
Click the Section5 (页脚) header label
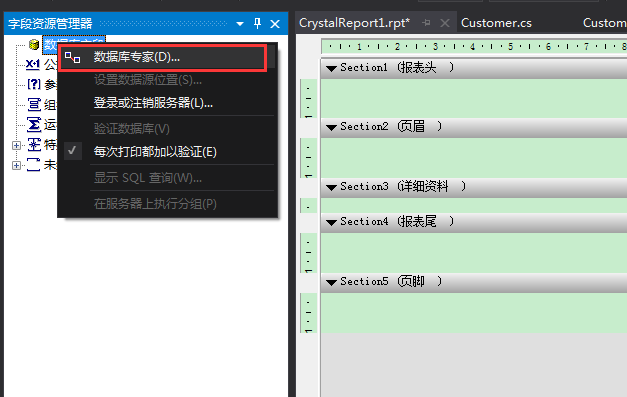[391, 281]
